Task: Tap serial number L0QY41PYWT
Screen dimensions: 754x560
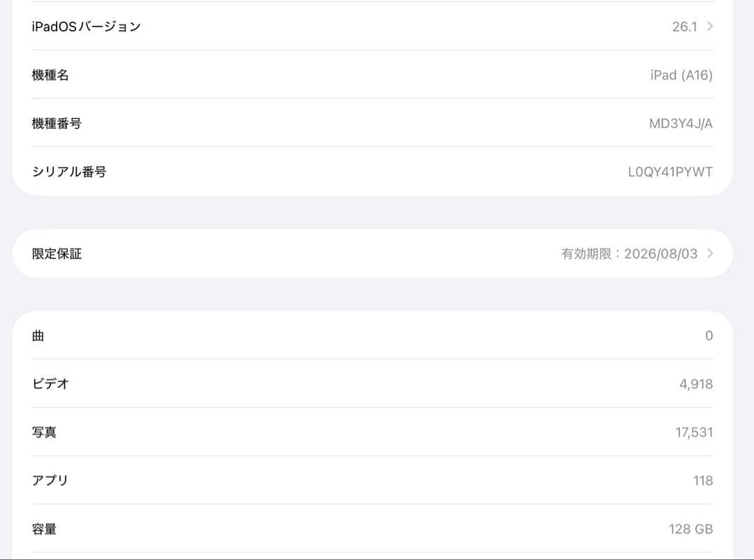Action: [670, 172]
